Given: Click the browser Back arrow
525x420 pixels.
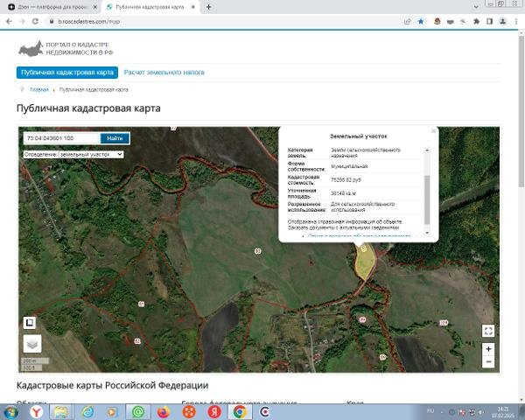Looking at the screenshot, I should [9, 21].
